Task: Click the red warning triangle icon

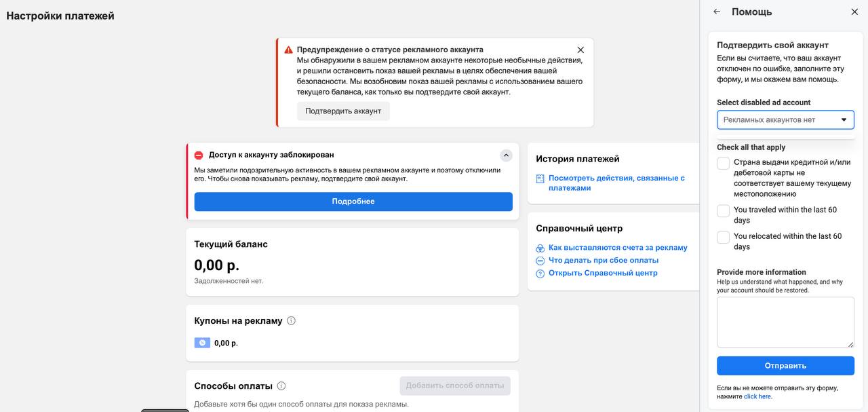Action: pyautogui.click(x=289, y=50)
